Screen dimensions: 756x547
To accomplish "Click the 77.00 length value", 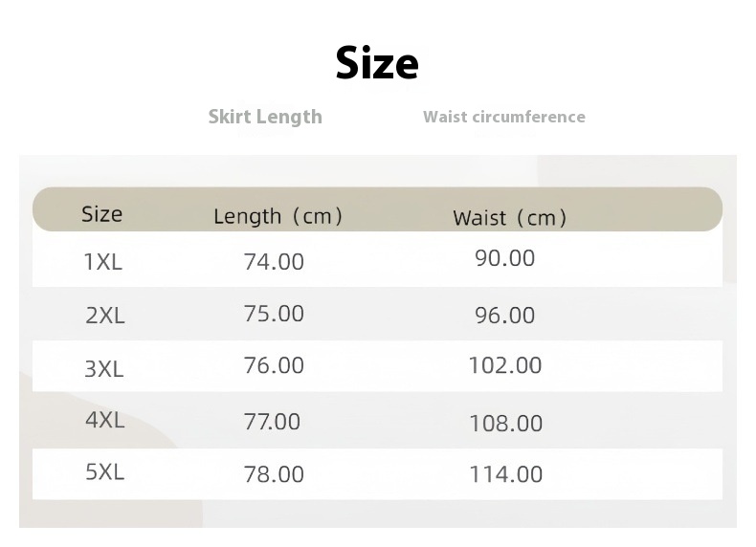I will (x=272, y=421).
